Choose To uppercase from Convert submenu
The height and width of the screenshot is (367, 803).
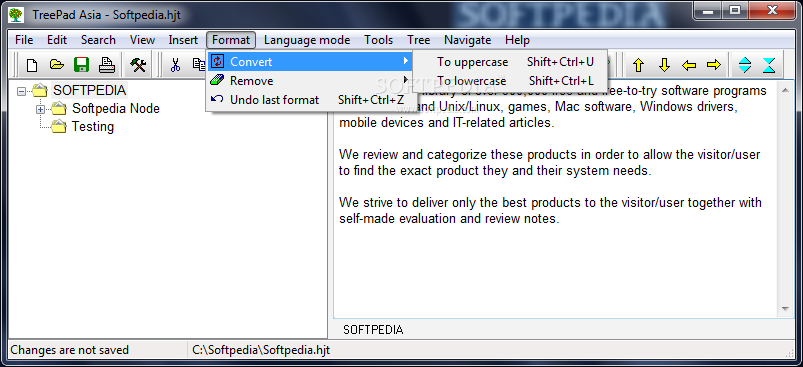pos(510,62)
